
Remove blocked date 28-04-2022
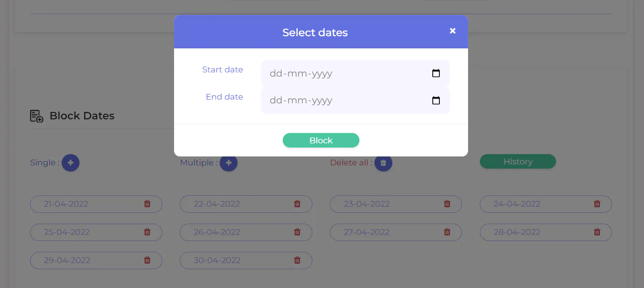[597, 232]
